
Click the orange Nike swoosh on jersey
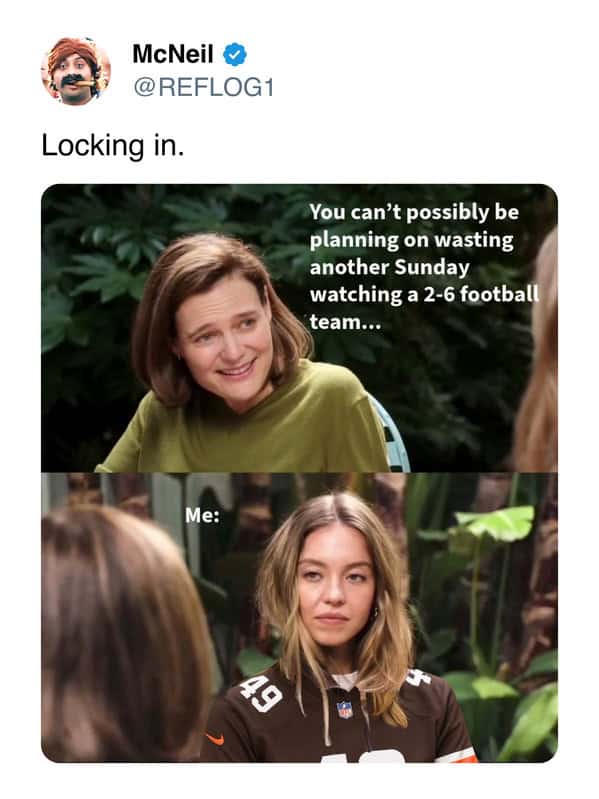(x=215, y=738)
